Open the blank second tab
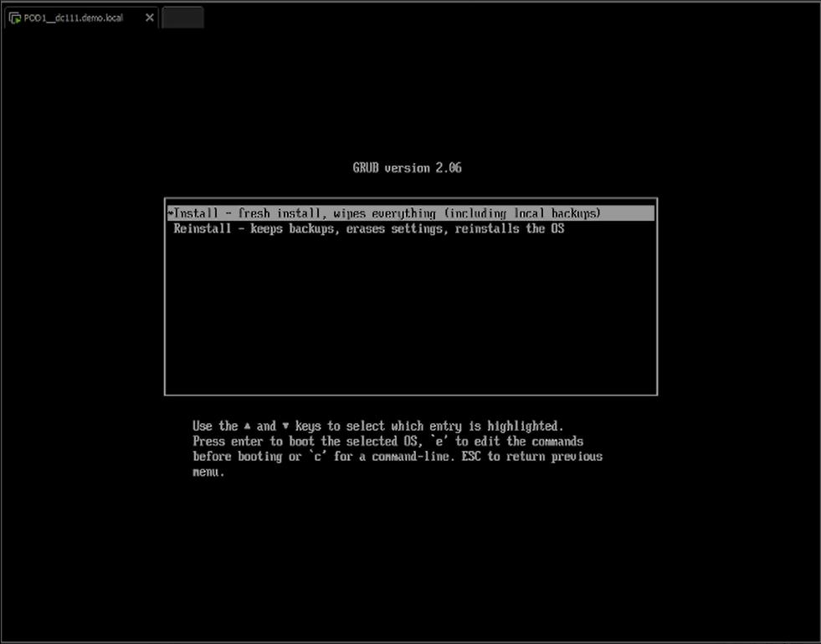Viewport: 821px width, 644px height. 182,18
